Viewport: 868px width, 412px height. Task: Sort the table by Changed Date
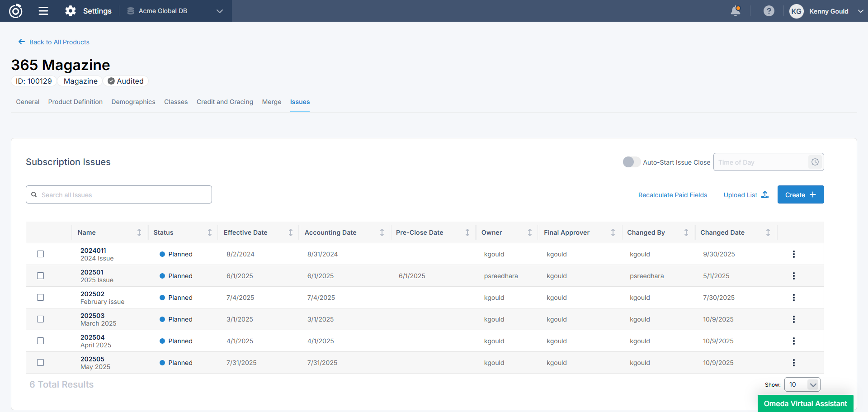click(x=768, y=232)
